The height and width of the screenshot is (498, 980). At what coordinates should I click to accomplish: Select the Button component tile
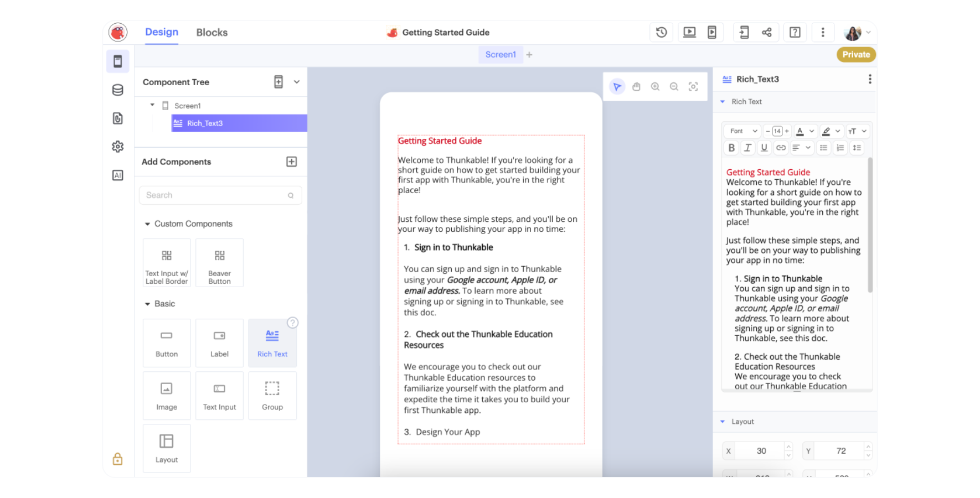point(167,343)
